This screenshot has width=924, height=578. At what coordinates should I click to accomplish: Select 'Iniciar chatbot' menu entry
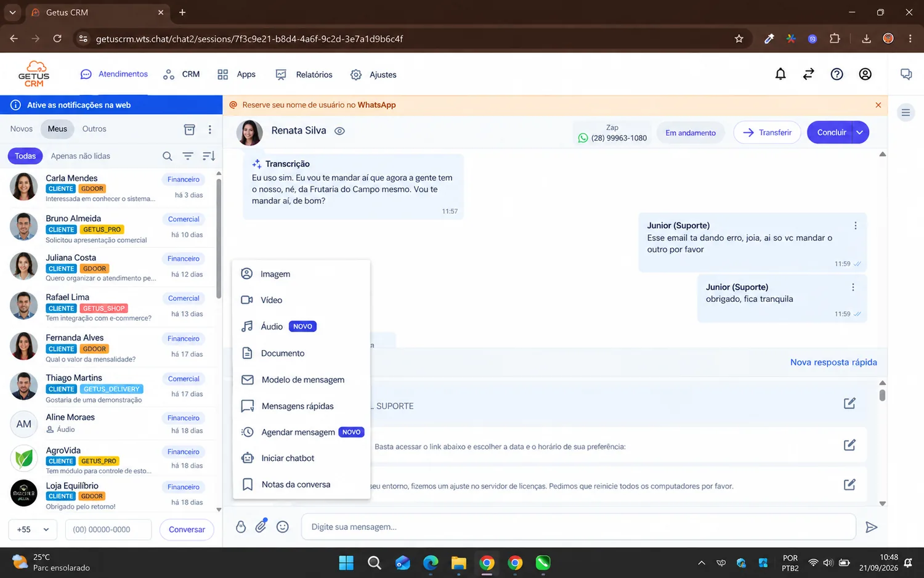point(301,458)
